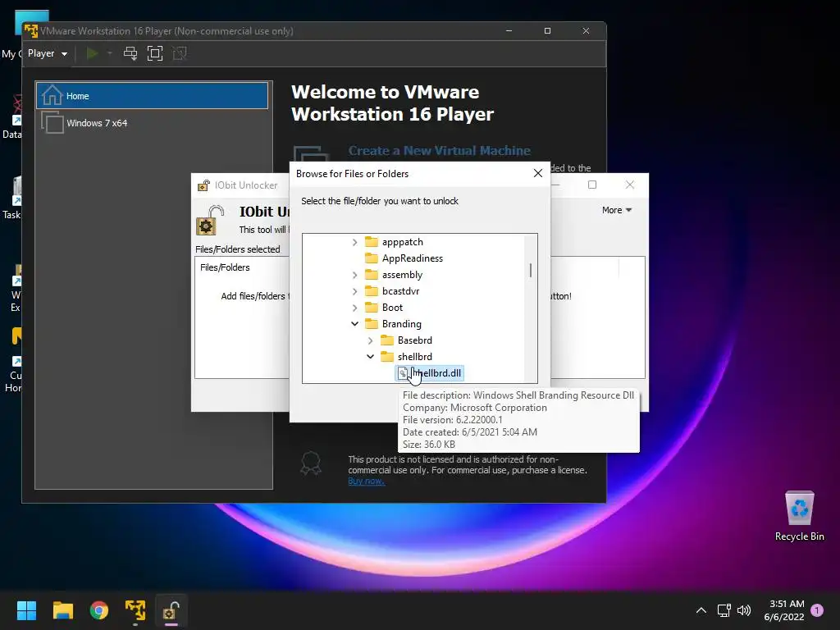The image size is (840, 630).
Task: Click the Windows 7 x64 VM icon
Action: (x=52, y=123)
